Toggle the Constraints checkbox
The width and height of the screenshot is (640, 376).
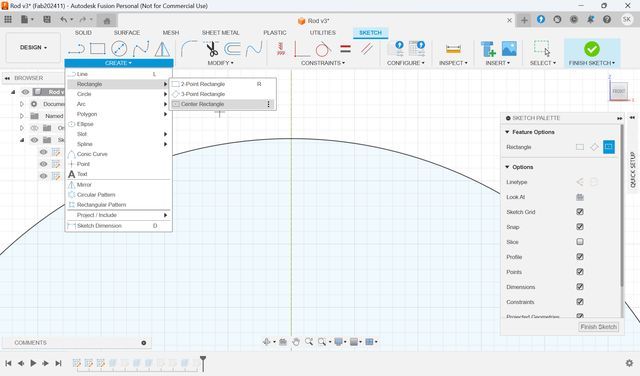point(580,302)
